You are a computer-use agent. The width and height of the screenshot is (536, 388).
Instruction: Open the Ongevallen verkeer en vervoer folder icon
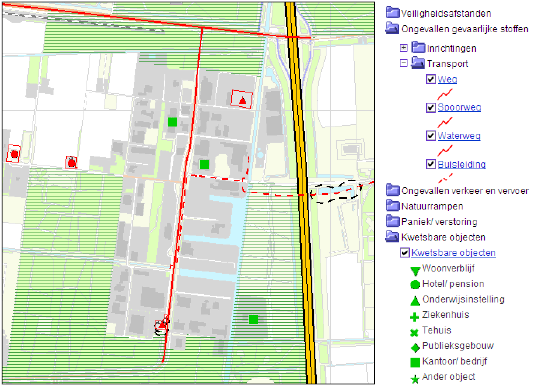(392, 190)
